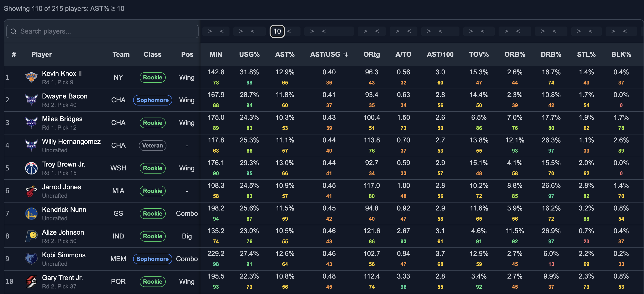Sort table by AST% column
Screen dimensions: 644x294
pyautogui.click(x=285, y=55)
